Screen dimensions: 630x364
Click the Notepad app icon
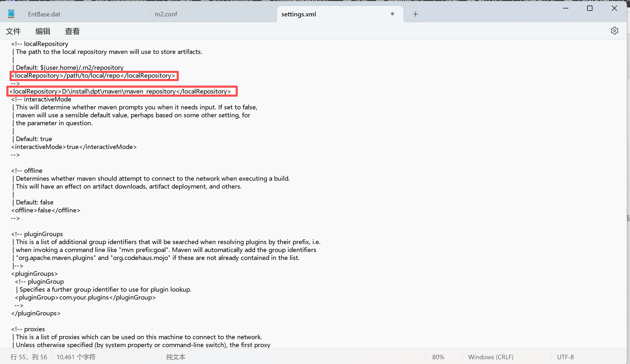tap(11, 14)
